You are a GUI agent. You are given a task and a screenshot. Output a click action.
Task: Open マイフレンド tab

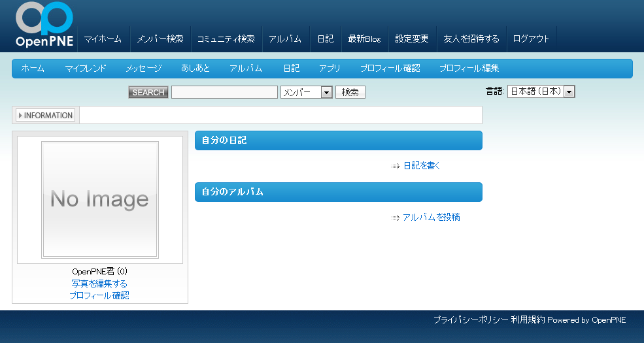tap(86, 69)
